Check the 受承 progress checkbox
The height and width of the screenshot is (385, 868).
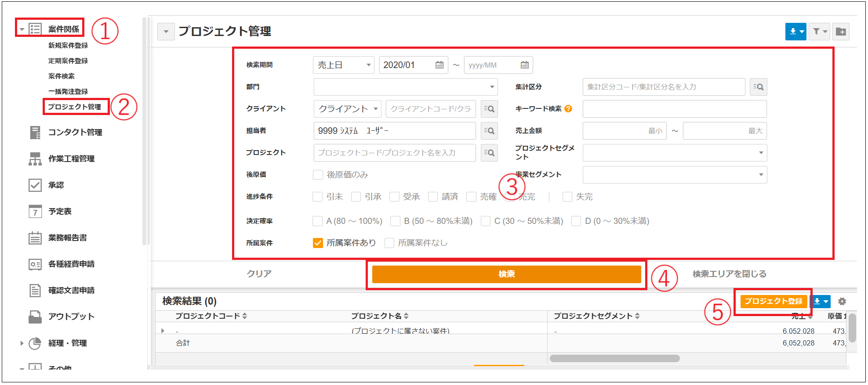click(x=394, y=197)
